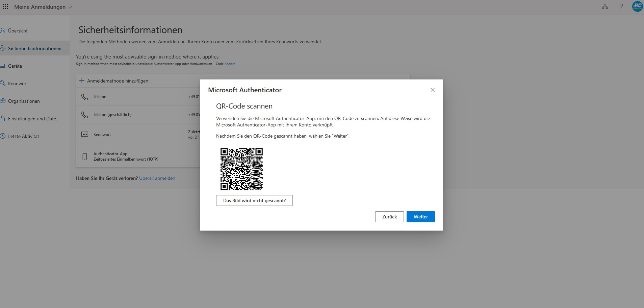
Task: Open the Übersicht sidebar page
Action: (x=18, y=31)
